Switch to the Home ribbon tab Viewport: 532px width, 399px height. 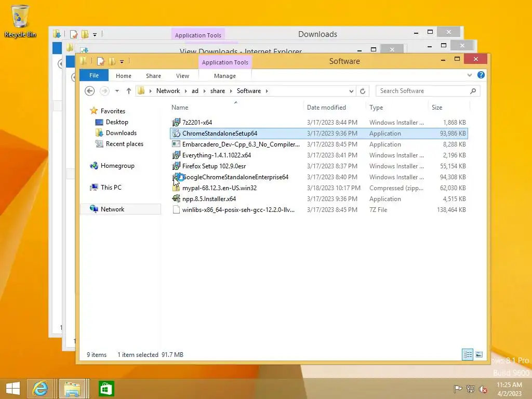124,76
